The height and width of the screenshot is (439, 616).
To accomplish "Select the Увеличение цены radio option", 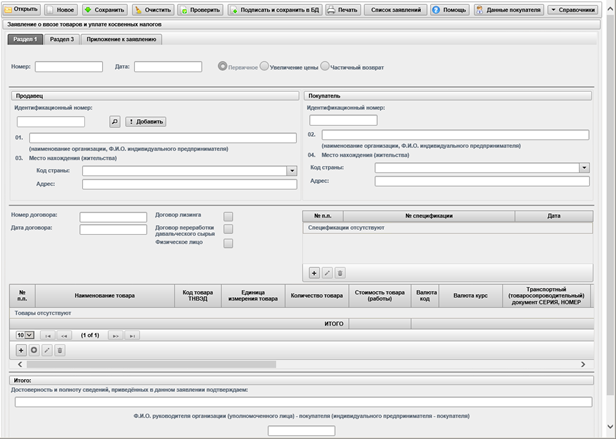I will coord(265,67).
